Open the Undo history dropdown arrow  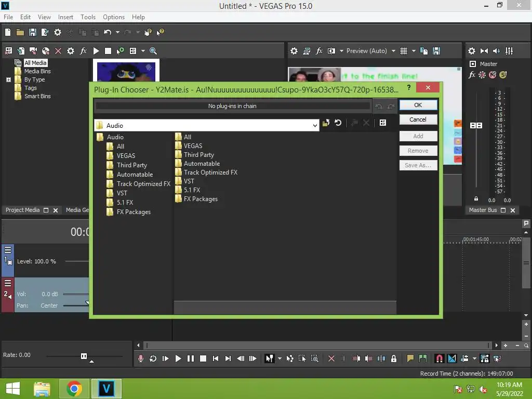(117, 32)
